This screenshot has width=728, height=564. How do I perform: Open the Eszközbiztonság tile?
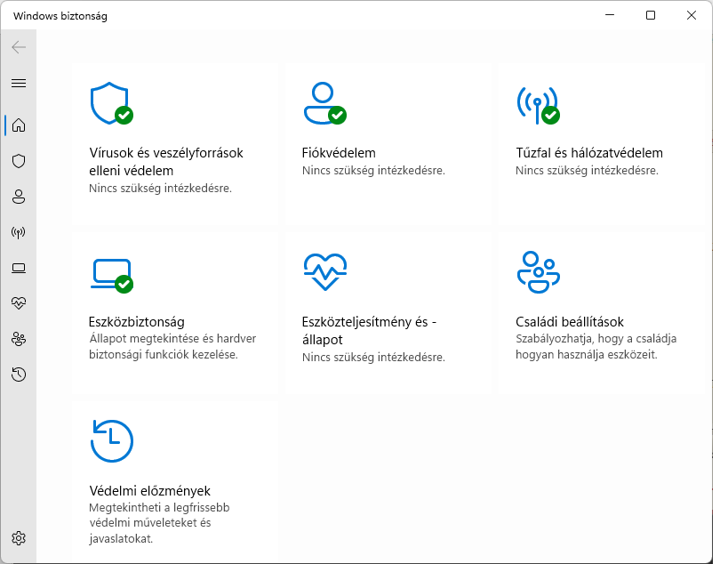(x=175, y=312)
